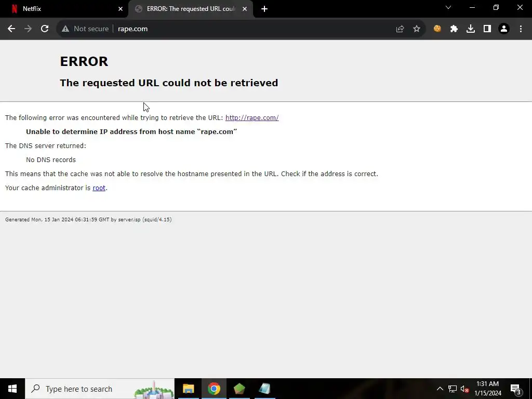Show the downloads tray
The width and height of the screenshot is (532, 399).
[471, 29]
